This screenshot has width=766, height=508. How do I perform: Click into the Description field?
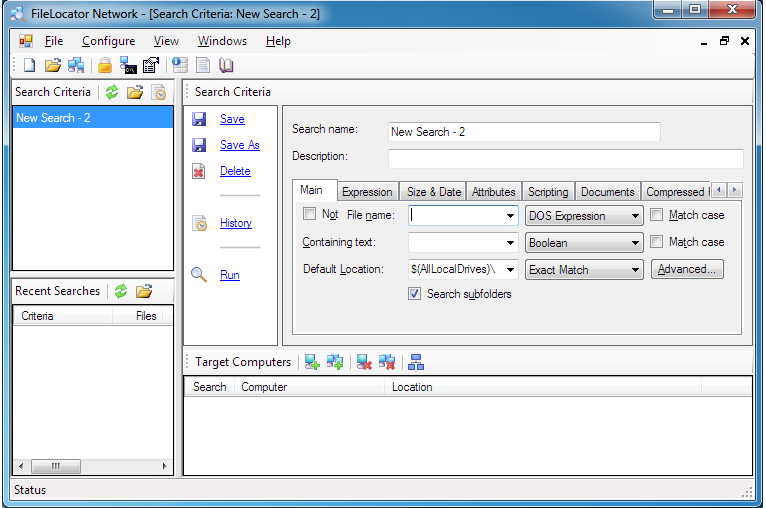click(x=566, y=159)
